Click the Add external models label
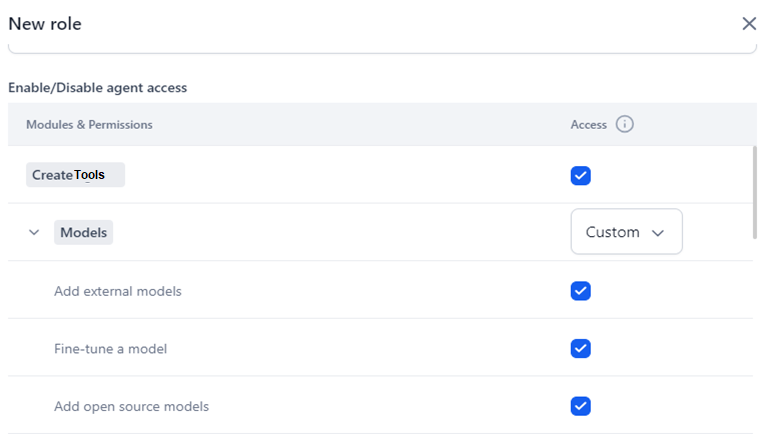This screenshot has height=443, width=767. 117,291
